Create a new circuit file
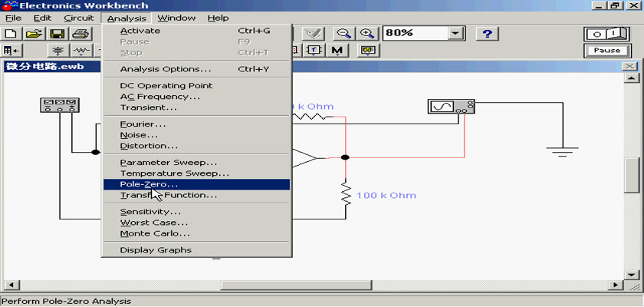The image size is (644, 307). (x=11, y=34)
